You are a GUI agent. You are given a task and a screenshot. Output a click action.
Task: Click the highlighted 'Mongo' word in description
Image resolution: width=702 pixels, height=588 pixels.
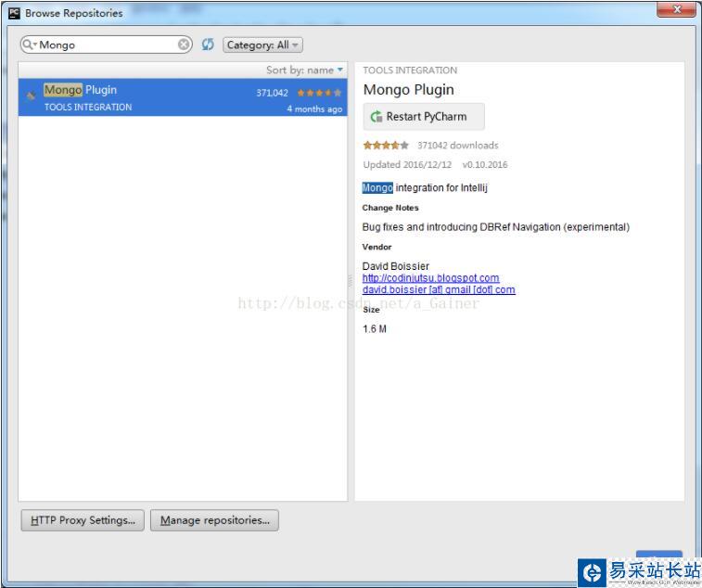pyautogui.click(x=377, y=187)
